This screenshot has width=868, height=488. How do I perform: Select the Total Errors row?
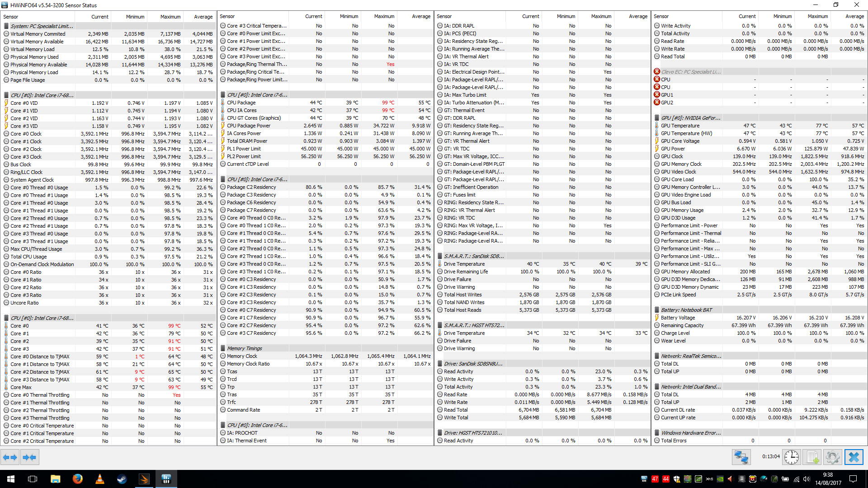point(759,441)
